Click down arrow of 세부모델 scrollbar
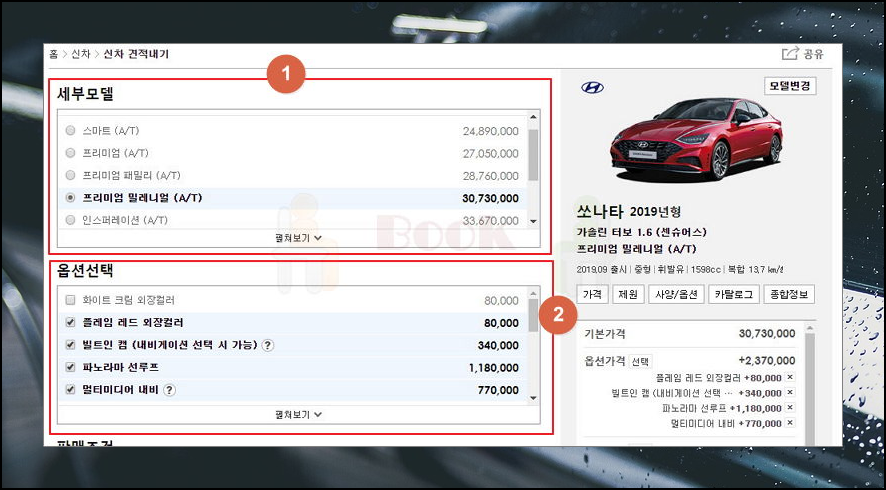The width and height of the screenshot is (886, 490). click(x=533, y=222)
